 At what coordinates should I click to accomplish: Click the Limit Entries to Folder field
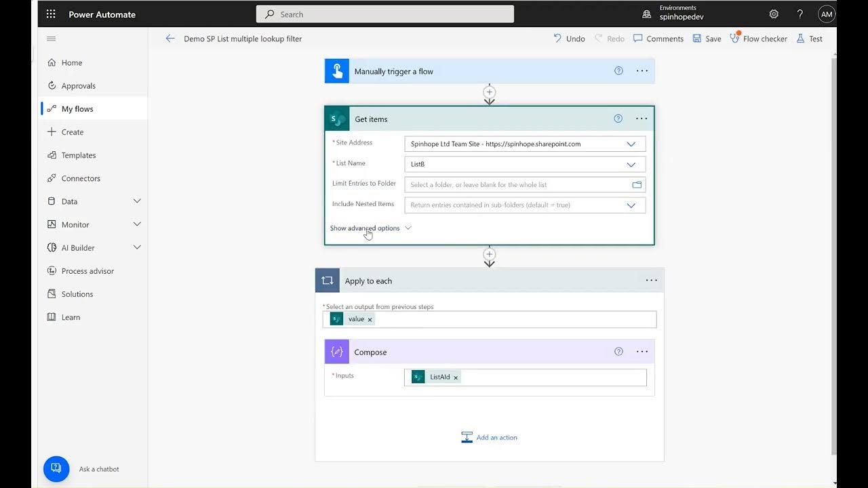[x=525, y=184]
